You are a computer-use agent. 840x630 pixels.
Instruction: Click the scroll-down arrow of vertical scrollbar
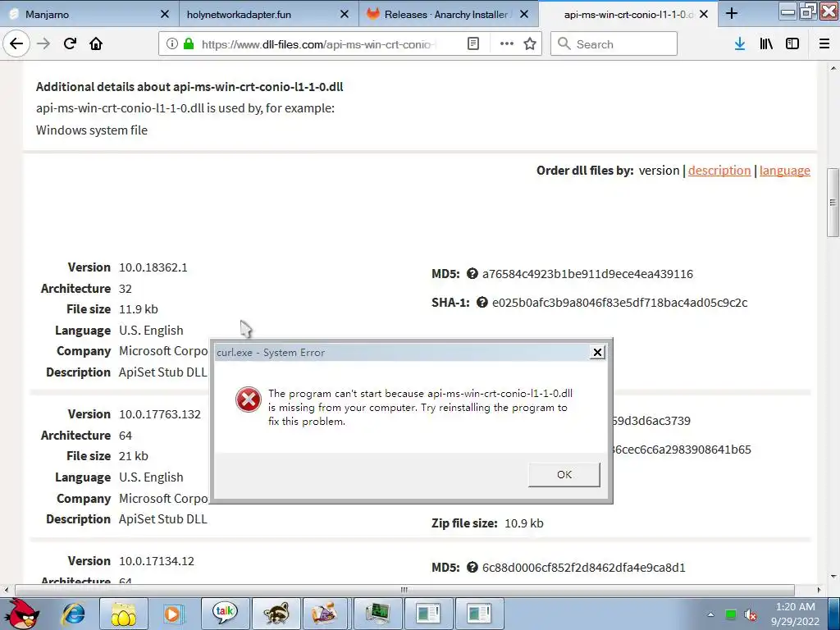[833, 577]
